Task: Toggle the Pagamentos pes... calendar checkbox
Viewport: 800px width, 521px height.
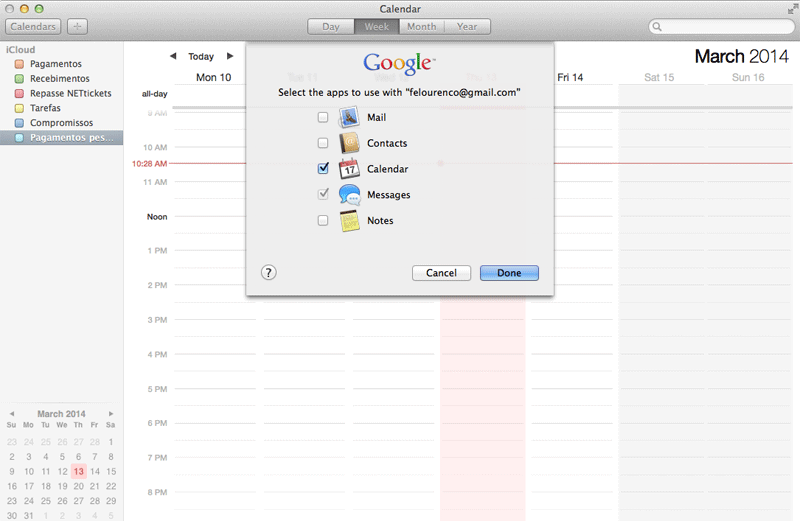Action: coord(19,138)
